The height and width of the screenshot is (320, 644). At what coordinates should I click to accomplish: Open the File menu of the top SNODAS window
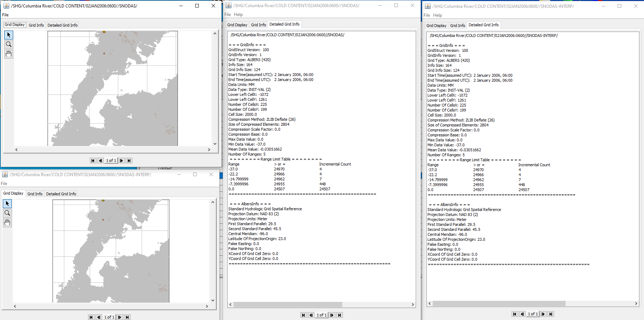5,15
